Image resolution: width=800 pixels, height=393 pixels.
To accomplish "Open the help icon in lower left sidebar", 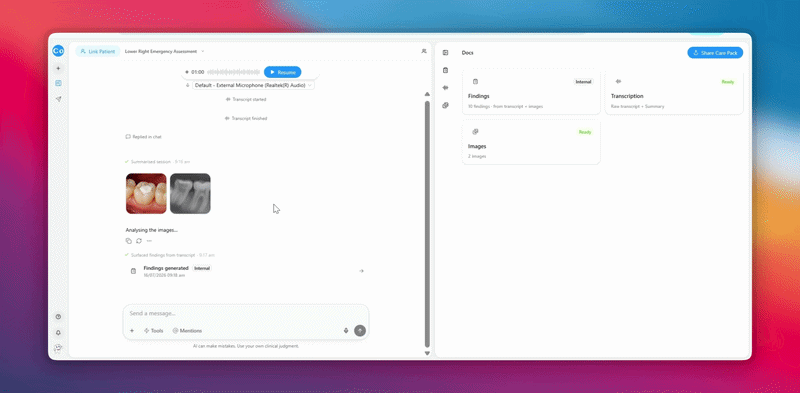I will pos(58,317).
